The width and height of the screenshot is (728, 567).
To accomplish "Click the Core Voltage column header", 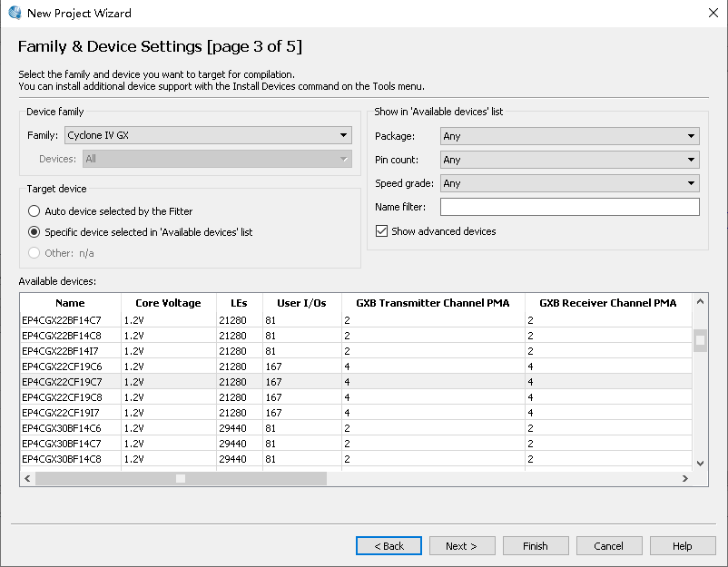I will click(168, 303).
